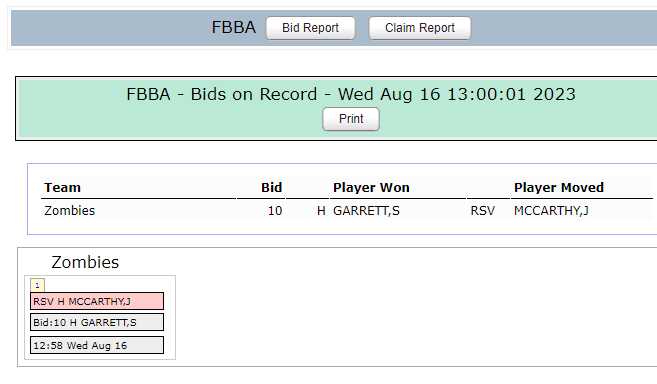Click the H position cell in table
Viewport: 657px width, 384px height.
point(321,210)
